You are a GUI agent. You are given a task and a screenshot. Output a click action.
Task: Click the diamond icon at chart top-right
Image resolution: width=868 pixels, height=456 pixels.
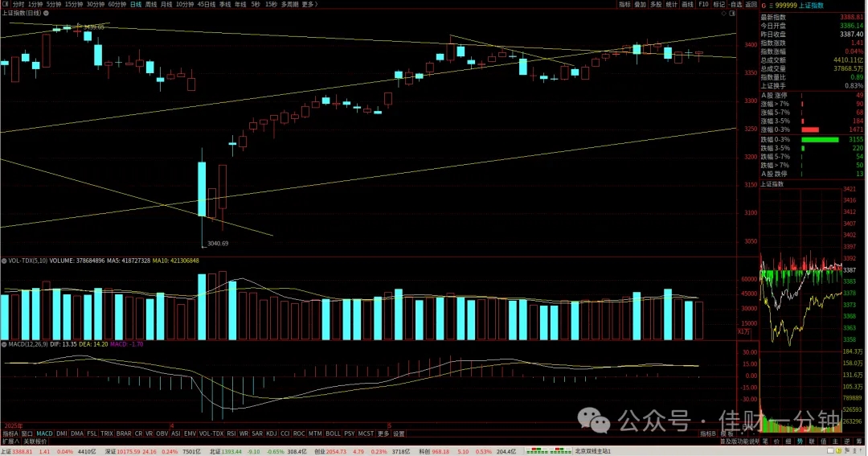724,13
